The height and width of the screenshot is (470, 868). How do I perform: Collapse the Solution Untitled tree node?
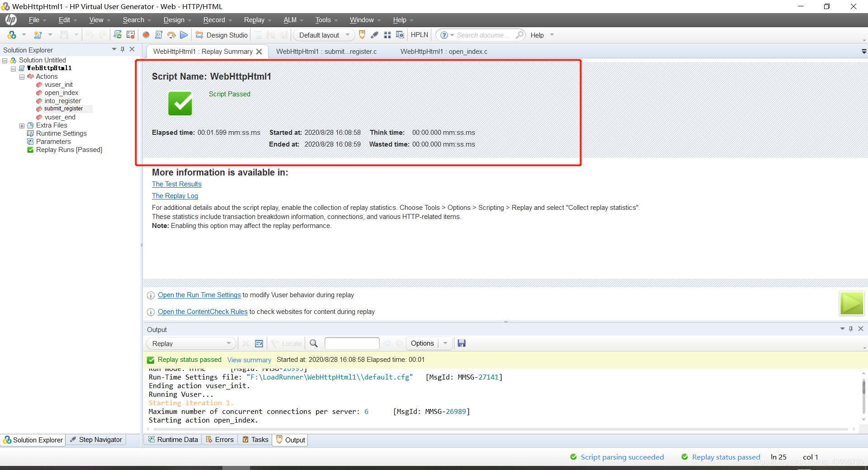tap(5, 60)
